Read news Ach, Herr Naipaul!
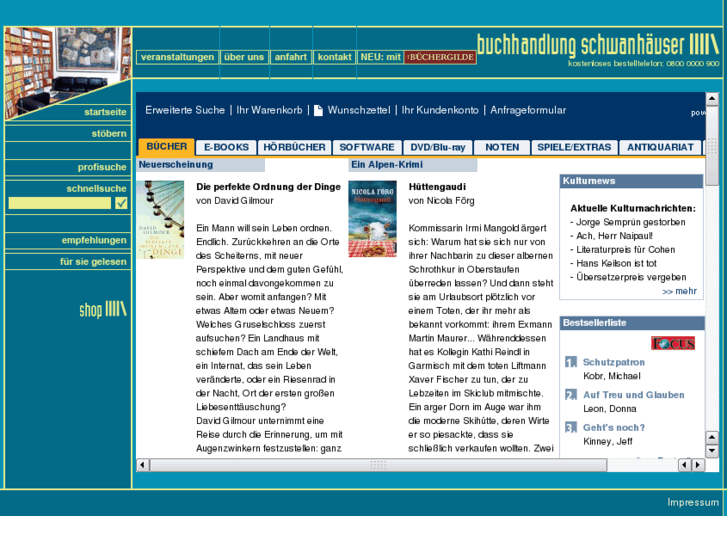Image resolution: width=727 pixels, height=545 pixels. (614, 236)
